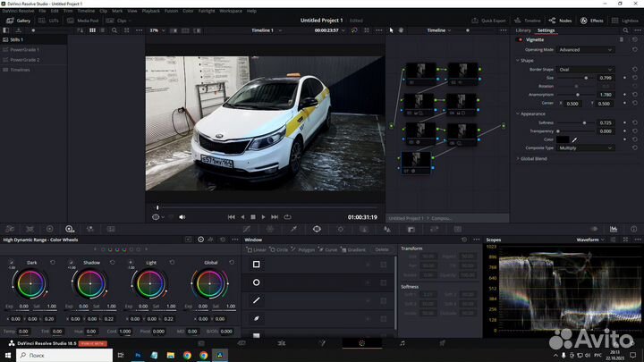The height and width of the screenshot is (362, 644).
Task: Click the Nodes button in top toolbar
Action: (561, 20)
